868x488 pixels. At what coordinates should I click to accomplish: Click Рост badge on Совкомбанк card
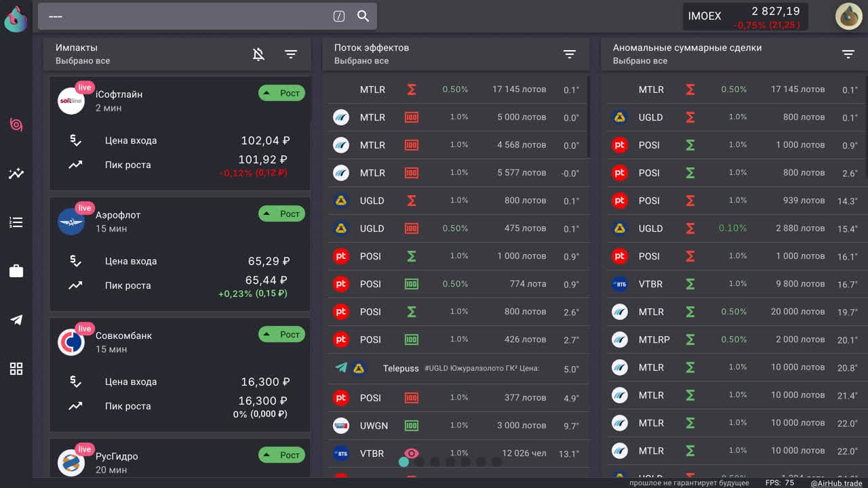pos(281,334)
